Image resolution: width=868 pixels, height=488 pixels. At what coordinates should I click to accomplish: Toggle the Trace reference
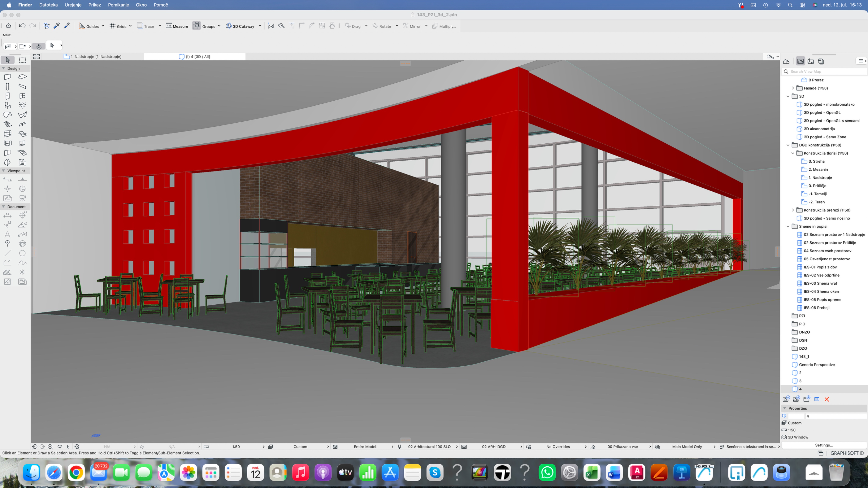coord(145,26)
